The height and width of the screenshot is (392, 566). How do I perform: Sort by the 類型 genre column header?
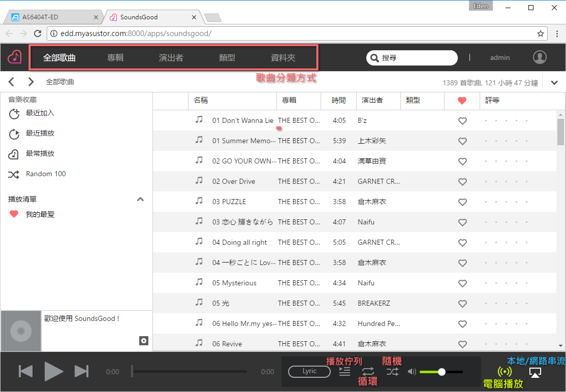pyautogui.click(x=422, y=101)
